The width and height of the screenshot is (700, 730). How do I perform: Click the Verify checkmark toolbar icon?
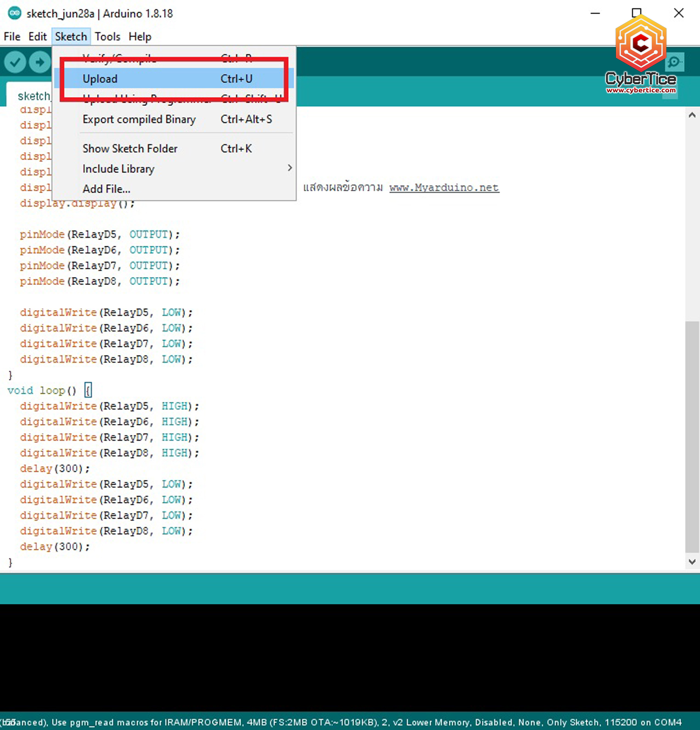[14, 61]
